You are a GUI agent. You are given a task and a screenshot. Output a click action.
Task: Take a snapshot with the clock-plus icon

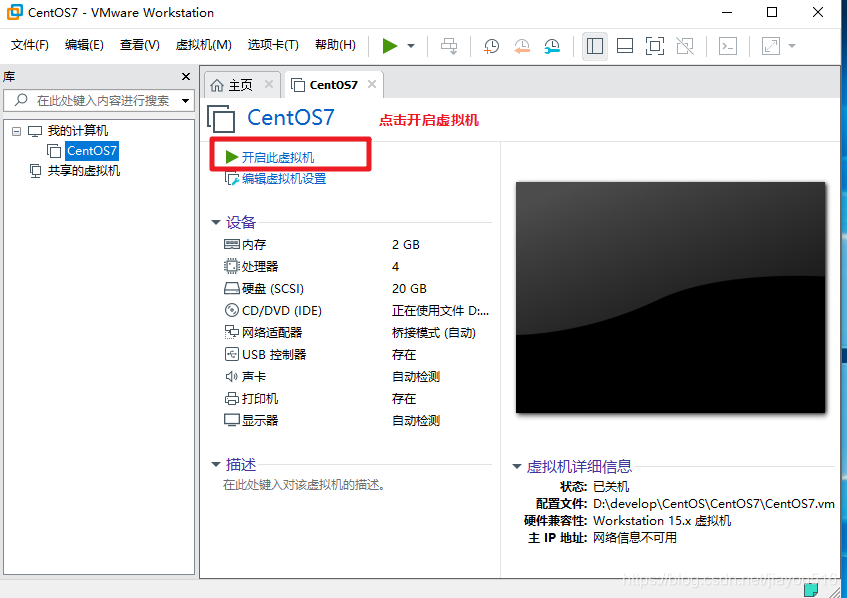pyautogui.click(x=491, y=46)
